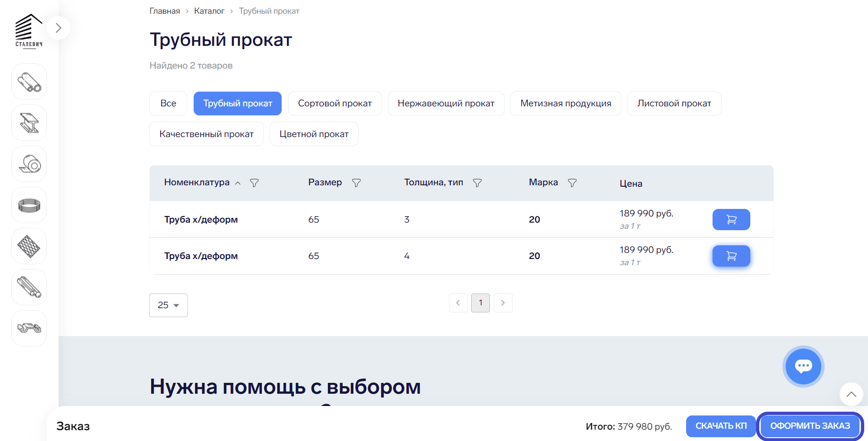
Task: Click the Оформить заказ button
Action: [810, 426]
